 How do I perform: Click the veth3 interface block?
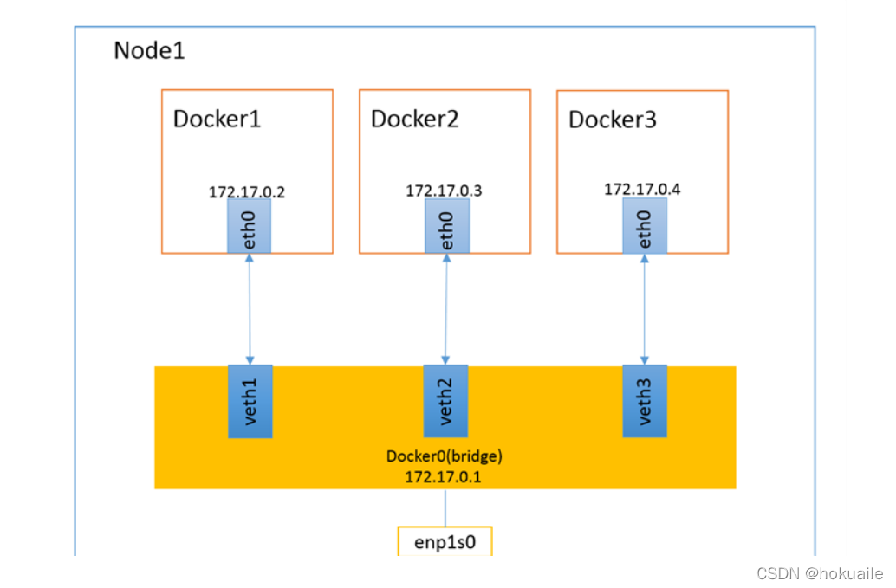click(645, 401)
